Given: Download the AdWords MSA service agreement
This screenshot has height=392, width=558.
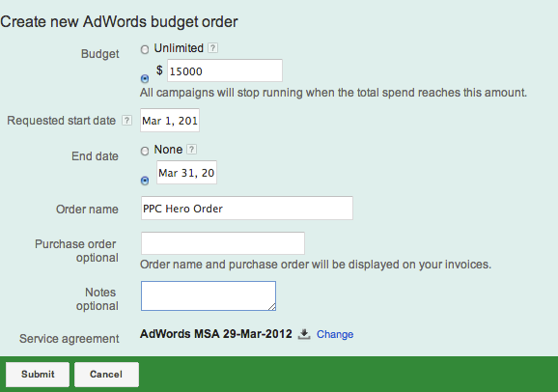Looking at the screenshot, I should coord(304,334).
